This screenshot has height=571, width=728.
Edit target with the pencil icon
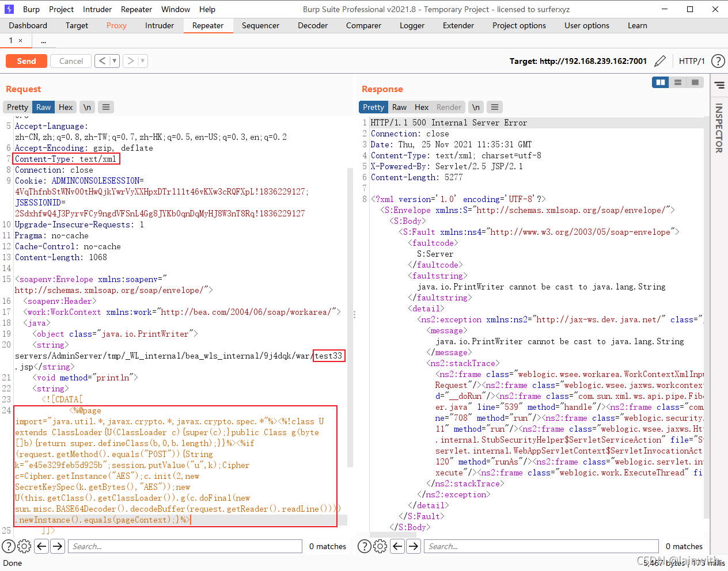(660, 61)
